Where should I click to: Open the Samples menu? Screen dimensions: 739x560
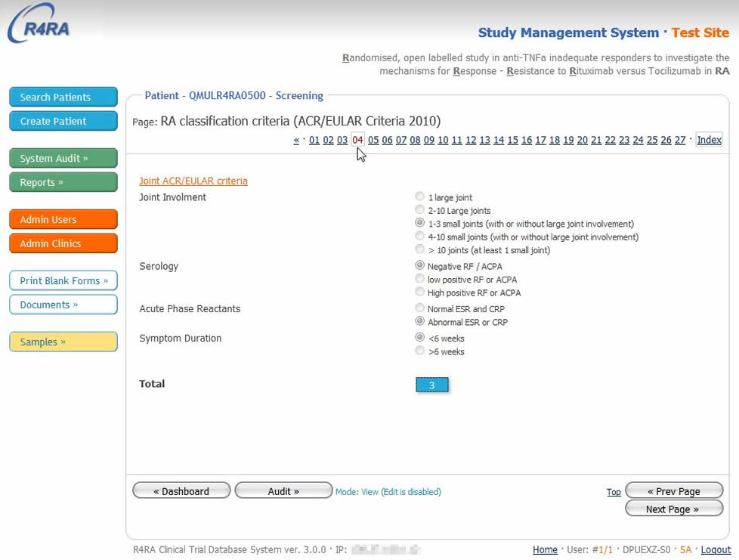pyautogui.click(x=63, y=342)
